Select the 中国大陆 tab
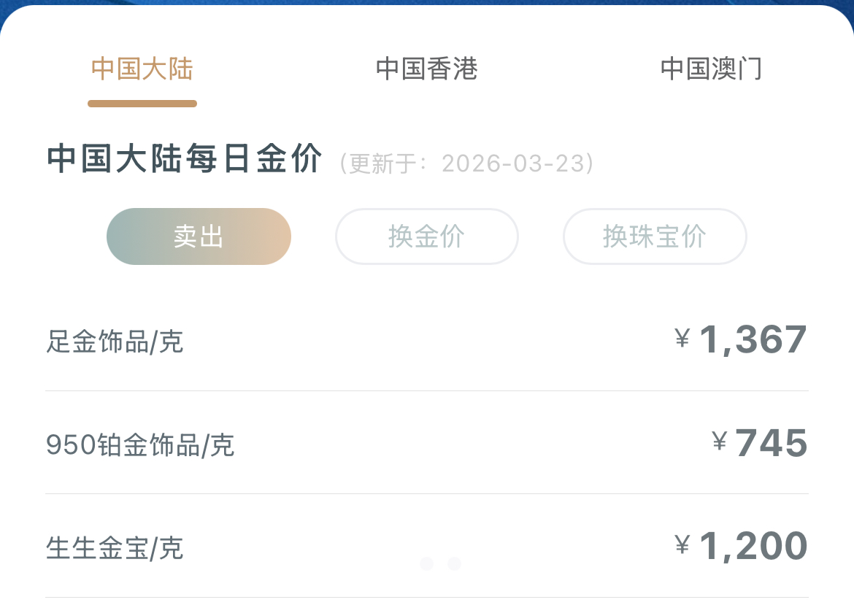854x616 pixels. tap(142, 69)
